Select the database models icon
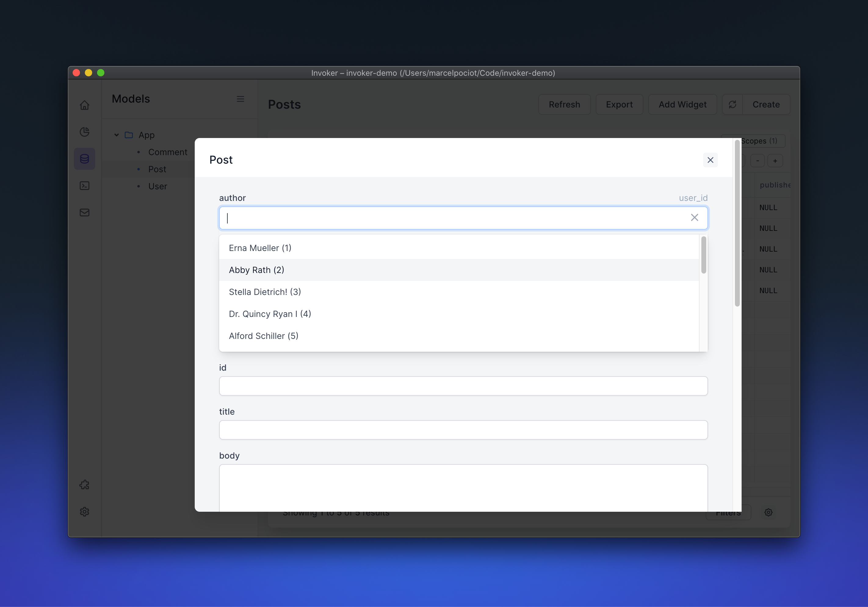Screen dimensions: 868x607 84,159
